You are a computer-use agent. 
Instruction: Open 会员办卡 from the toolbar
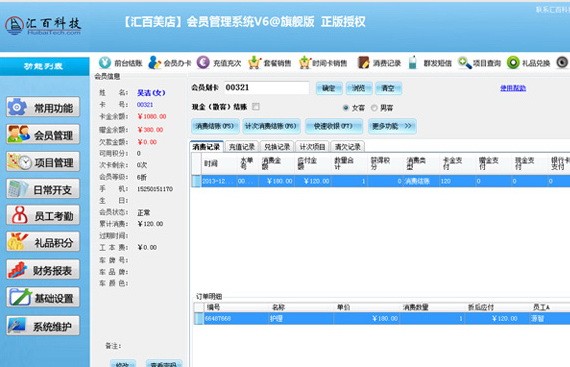coord(154,62)
